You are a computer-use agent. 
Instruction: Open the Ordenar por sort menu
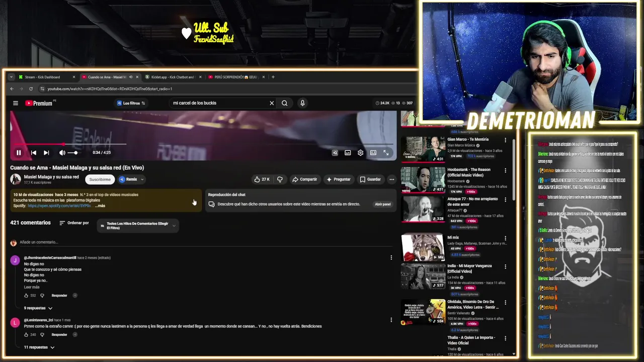tap(74, 223)
